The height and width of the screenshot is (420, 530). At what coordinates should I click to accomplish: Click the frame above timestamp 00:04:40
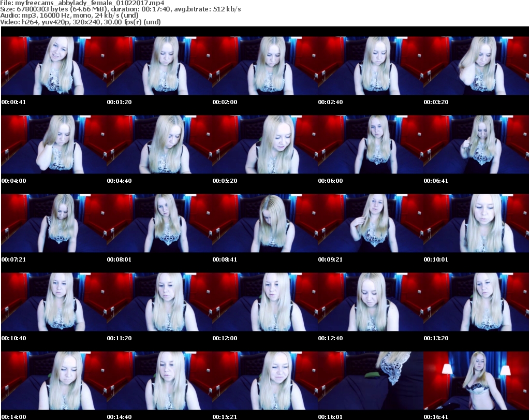tap(159, 144)
